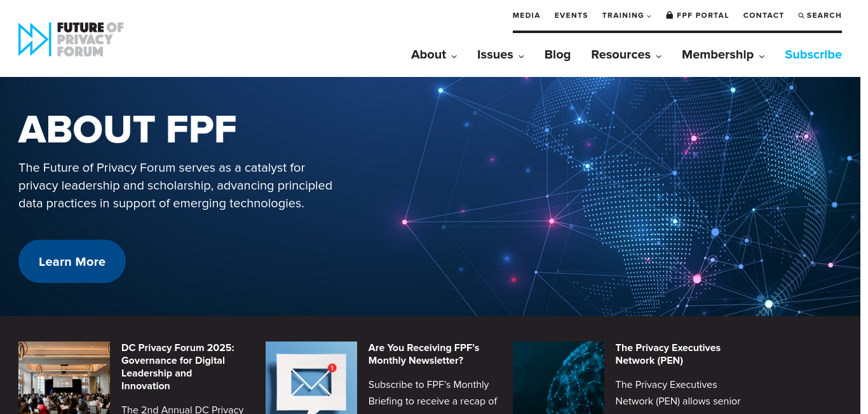Go to the Blog page
This screenshot has width=868, height=414.
pyautogui.click(x=557, y=55)
